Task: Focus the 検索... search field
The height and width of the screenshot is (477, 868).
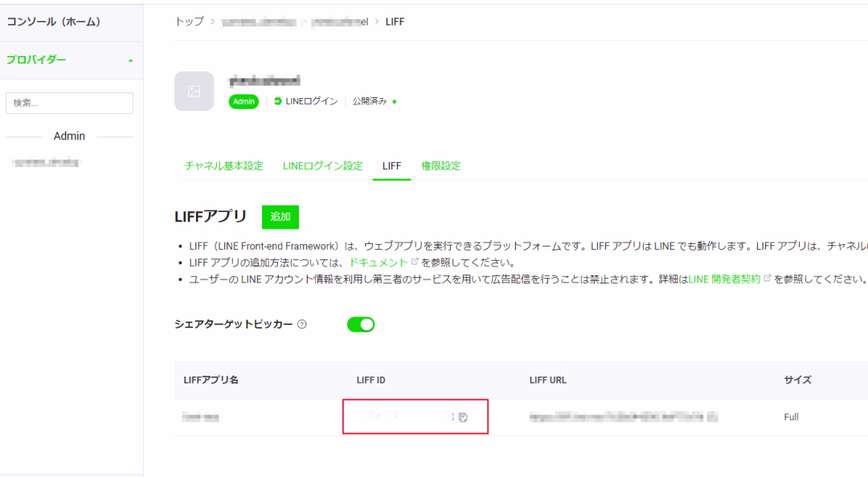Action: [69, 103]
